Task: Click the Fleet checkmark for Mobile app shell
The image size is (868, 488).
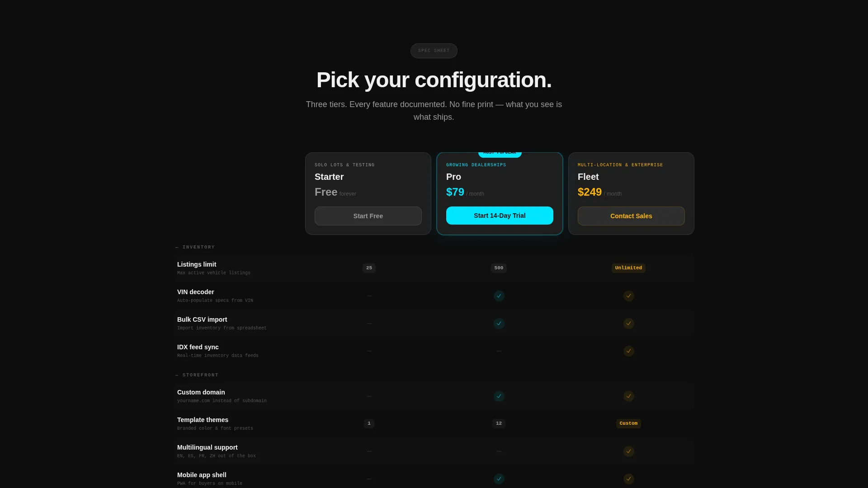Action: tap(628, 479)
